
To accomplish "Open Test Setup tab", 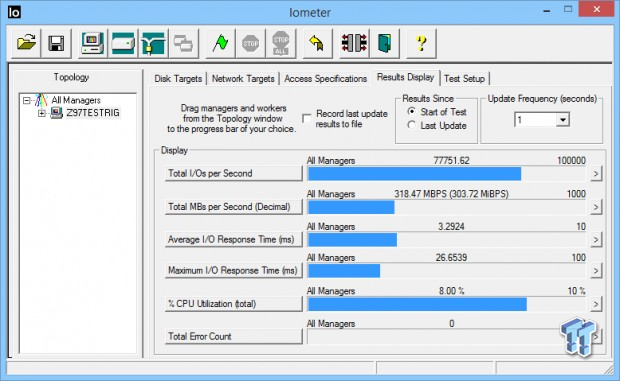I will (x=464, y=79).
